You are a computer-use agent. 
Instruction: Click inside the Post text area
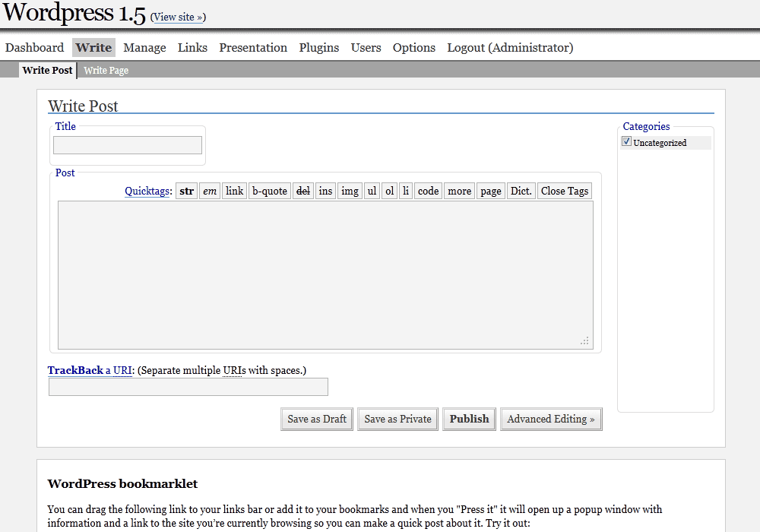pos(325,275)
